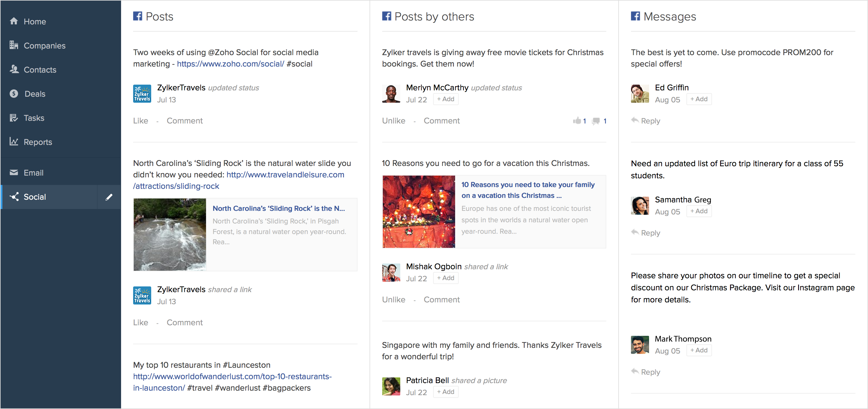868x409 pixels.
Task: Unlike Mishak Ogboin's shared link
Action: coord(394,299)
